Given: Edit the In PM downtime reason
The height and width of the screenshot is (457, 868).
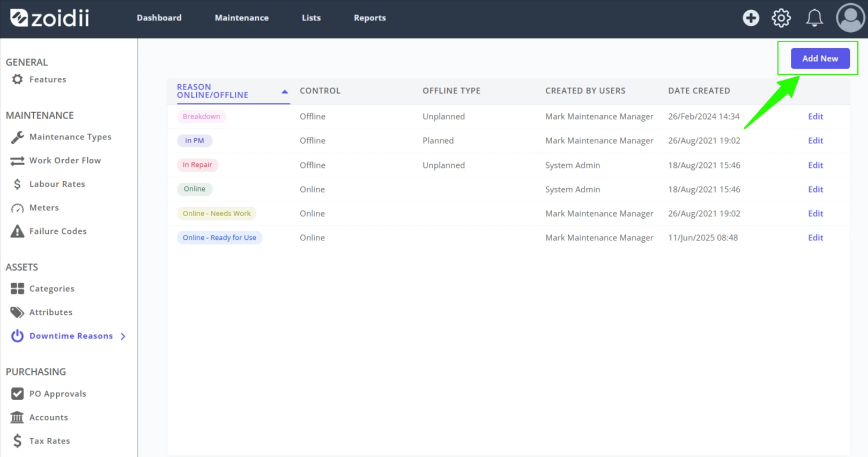Looking at the screenshot, I should [815, 141].
